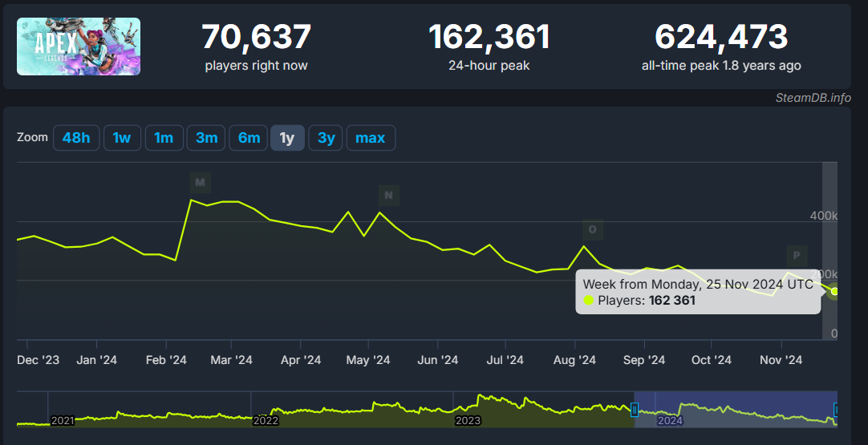
Task: Switch zoom to 1m
Action: coord(164,138)
